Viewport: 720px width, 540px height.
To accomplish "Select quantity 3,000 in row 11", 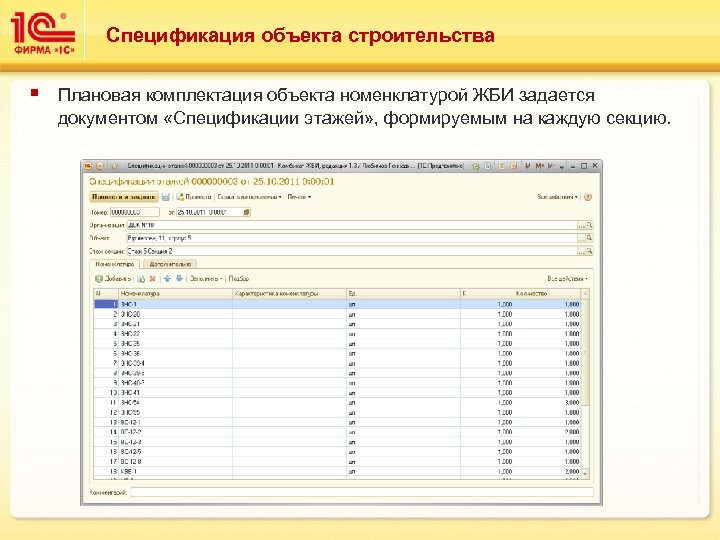I will point(547,403).
